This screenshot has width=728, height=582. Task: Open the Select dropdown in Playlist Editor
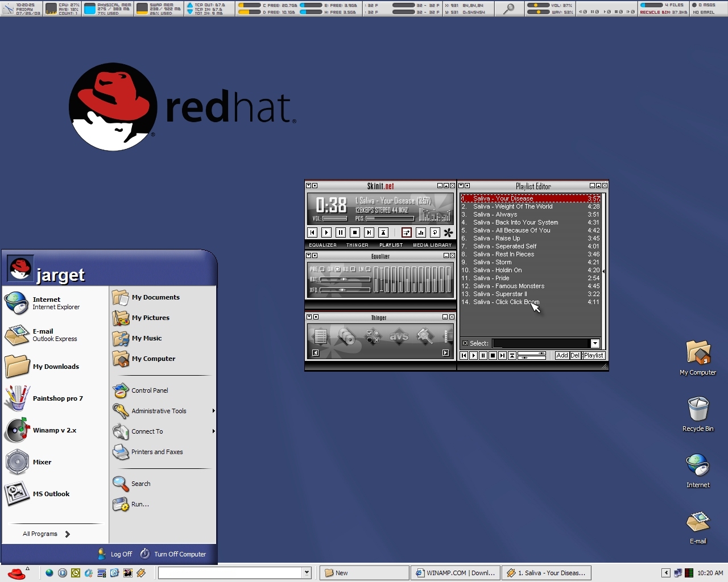point(595,343)
